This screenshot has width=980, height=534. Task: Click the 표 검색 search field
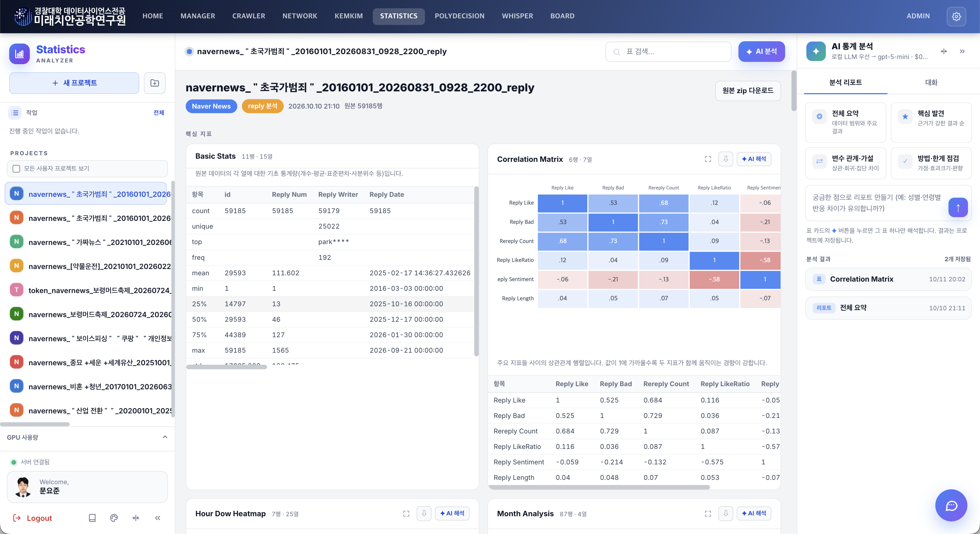pyautogui.click(x=668, y=51)
